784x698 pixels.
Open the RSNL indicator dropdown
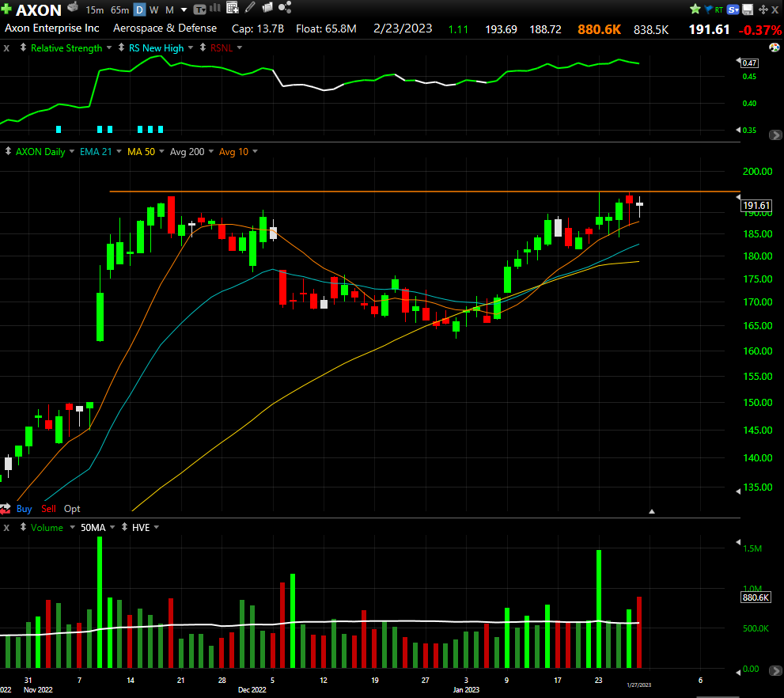(x=240, y=48)
